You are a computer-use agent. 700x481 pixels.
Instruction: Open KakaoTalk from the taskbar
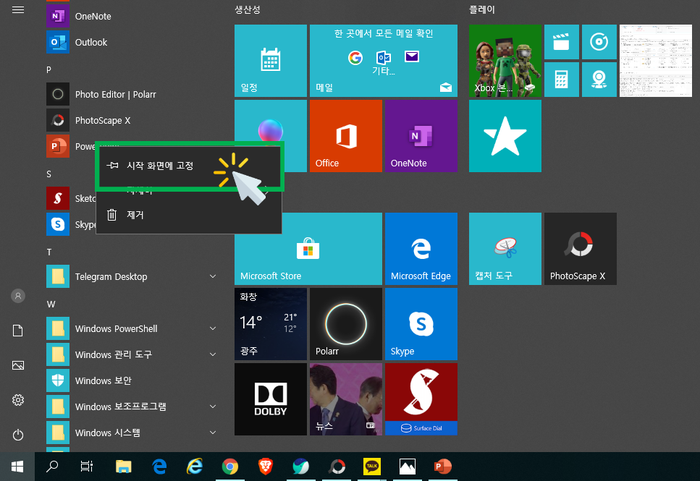tap(372, 467)
